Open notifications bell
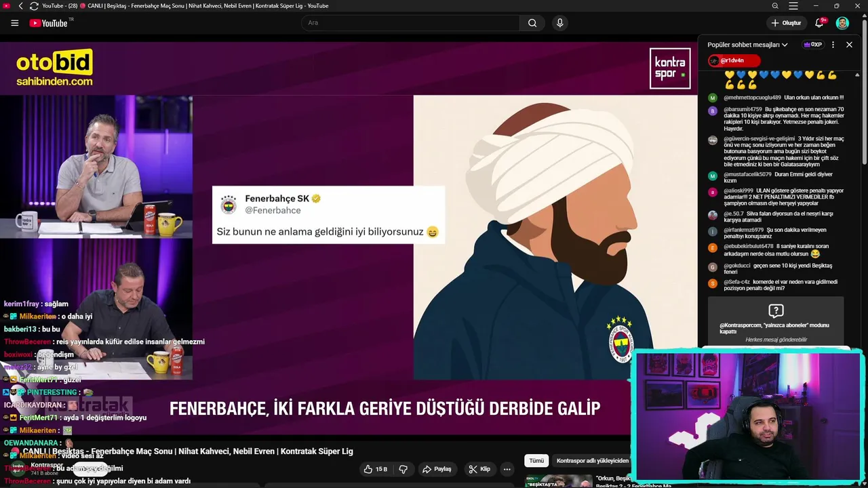868x488 pixels. tap(820, 23)
